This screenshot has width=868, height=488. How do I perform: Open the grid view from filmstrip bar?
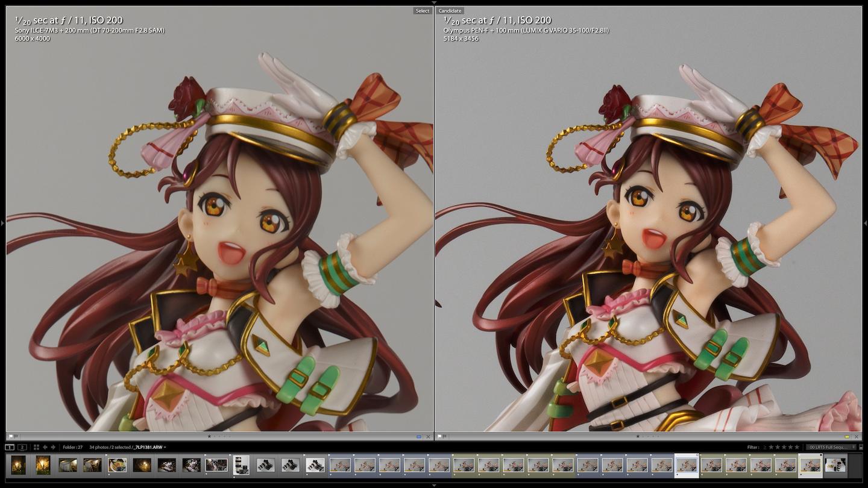pos(36,447)
